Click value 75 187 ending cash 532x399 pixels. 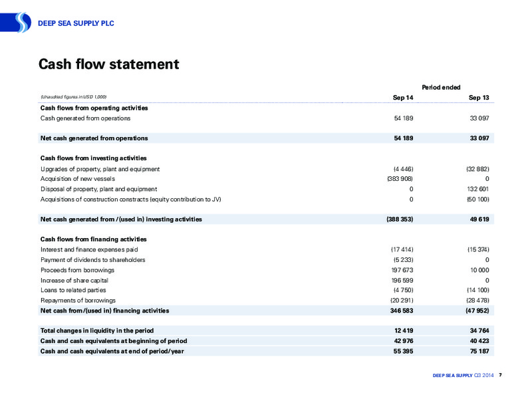479,351
